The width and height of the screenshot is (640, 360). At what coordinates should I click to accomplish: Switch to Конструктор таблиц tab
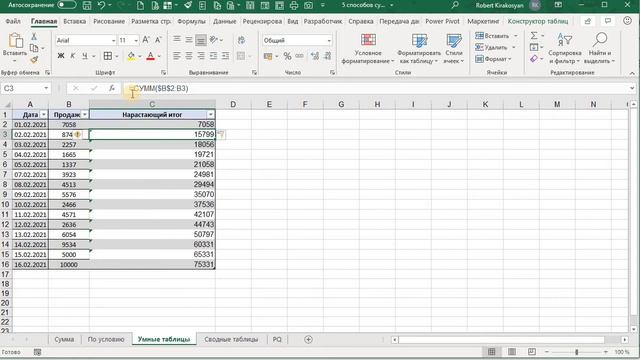[x=538, y=21]
